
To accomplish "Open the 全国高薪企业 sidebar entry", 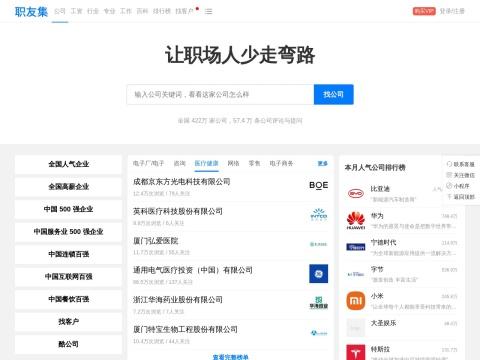I will 68,187.
